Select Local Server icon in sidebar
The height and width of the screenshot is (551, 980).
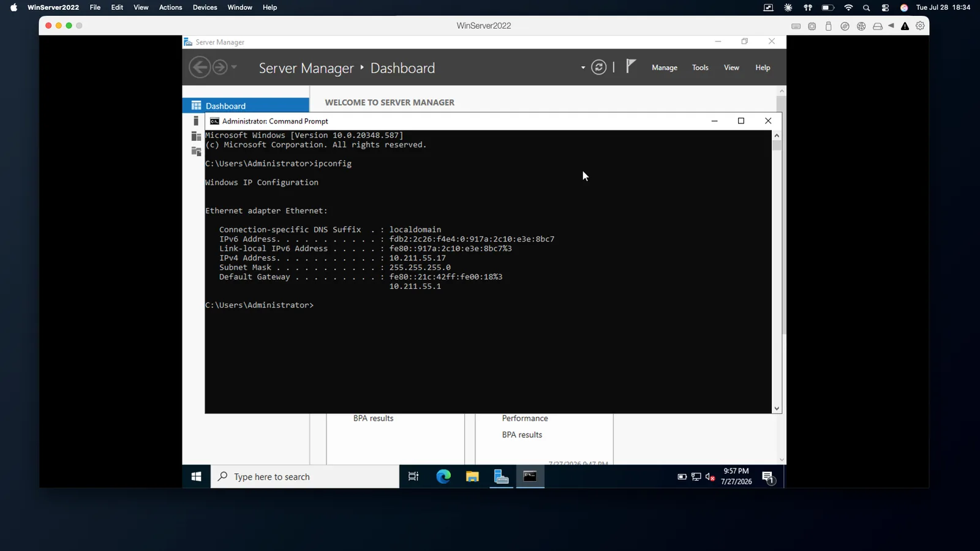coord(196,121)
